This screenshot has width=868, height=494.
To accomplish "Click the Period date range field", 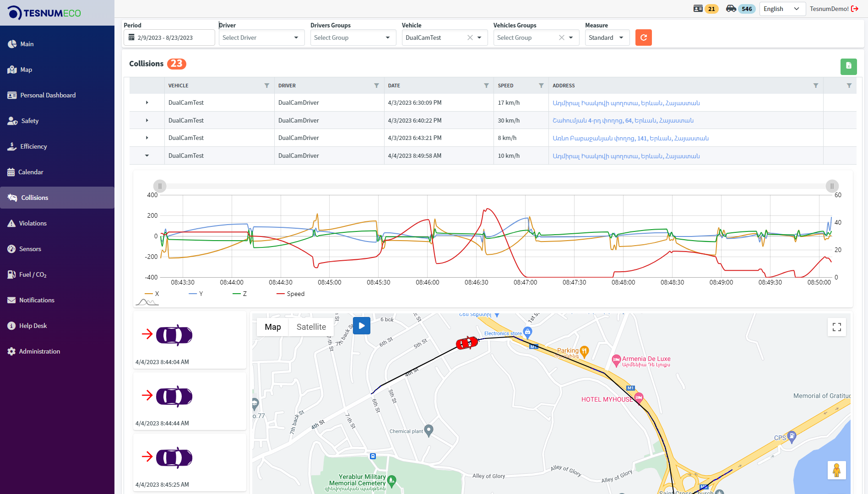I will coord(169,38).
